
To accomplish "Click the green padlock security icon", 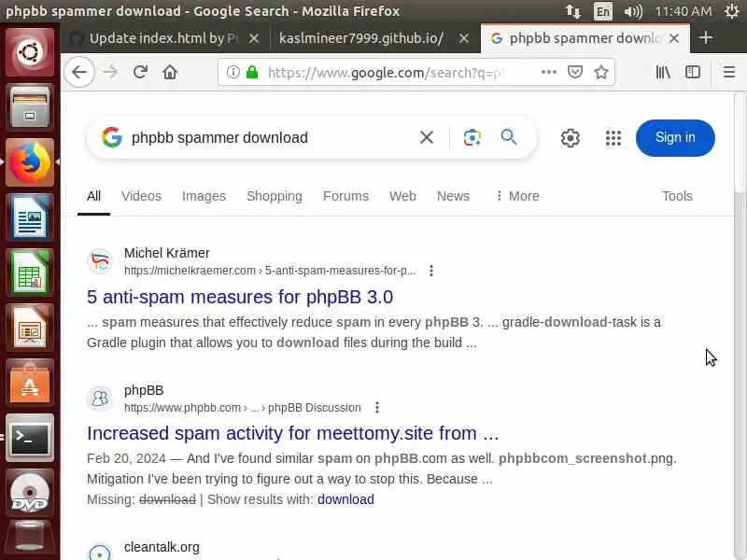I will click(x=252, y=73).
